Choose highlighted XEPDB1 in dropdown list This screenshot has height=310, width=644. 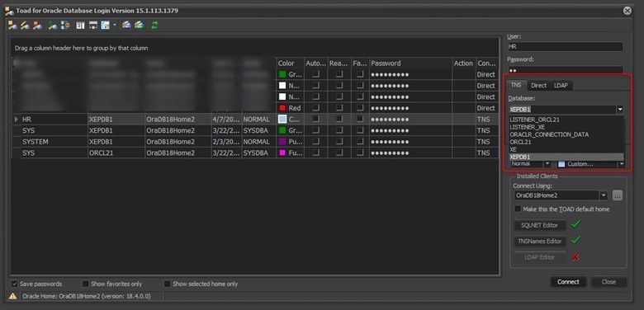pos(566,157)
